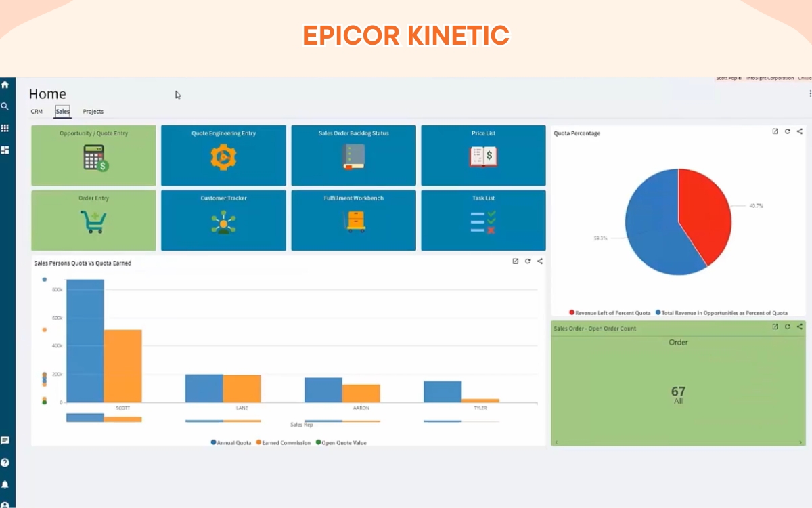Image resolution: width=812 pixels, height=508 pixels.
Task: Open the calculator icon for Opportunity / Quote Entry
Action: (96, 158)
